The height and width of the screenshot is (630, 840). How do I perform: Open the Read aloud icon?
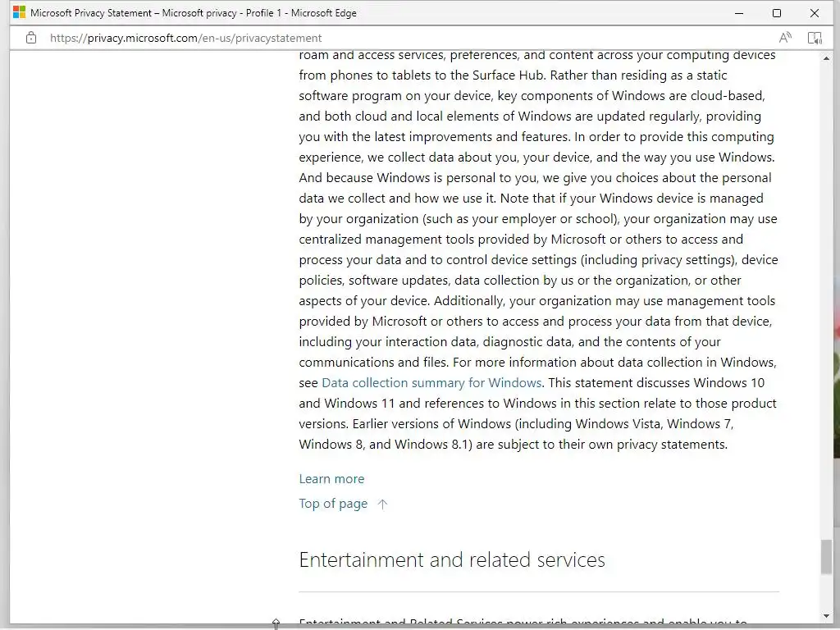[x=785, y=38]
